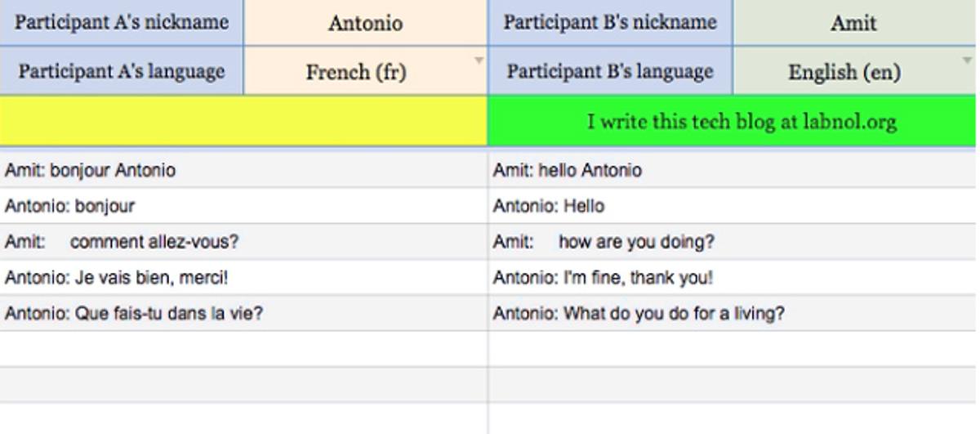Screen dimensions: 980x434
Task: Click the Amit nickname cell
Action: (853, 23)
